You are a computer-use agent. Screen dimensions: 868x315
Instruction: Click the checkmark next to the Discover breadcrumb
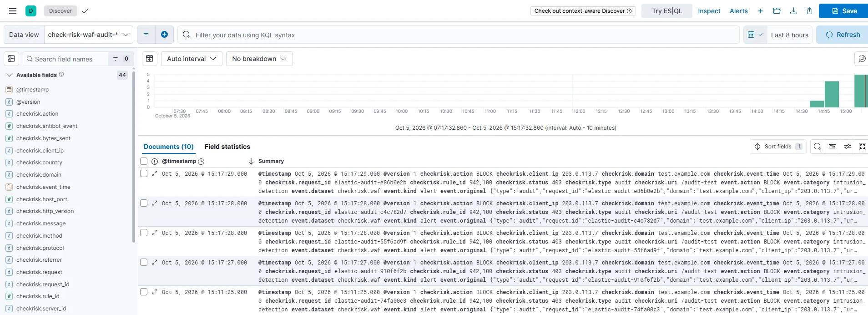(x=85, y=11)
